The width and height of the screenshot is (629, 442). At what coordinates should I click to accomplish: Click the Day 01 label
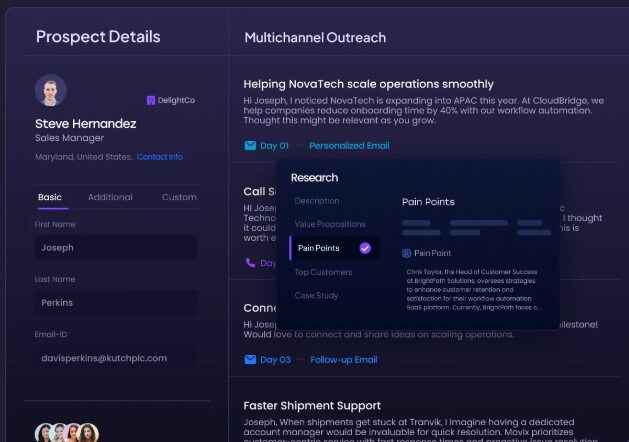[x=274, y=146]
